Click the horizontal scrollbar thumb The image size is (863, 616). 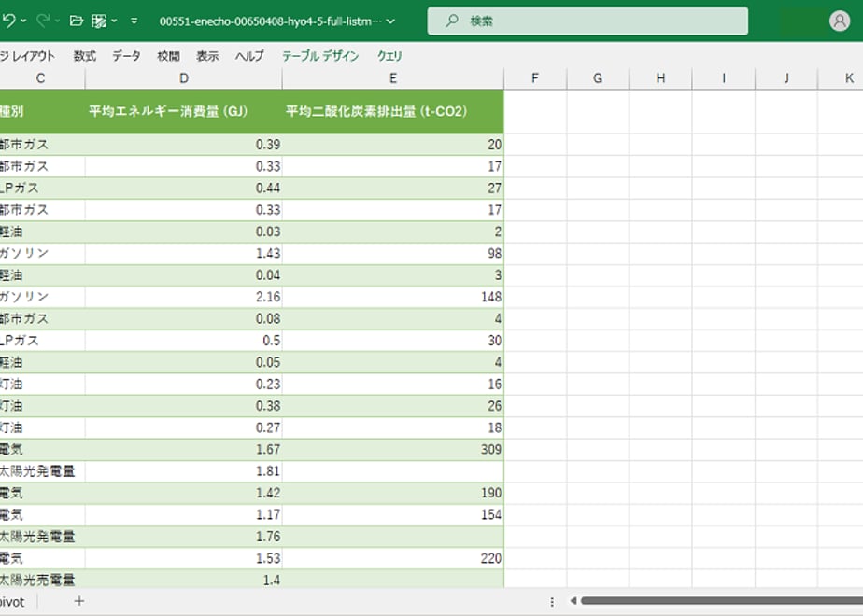click(x=722, y=601)
